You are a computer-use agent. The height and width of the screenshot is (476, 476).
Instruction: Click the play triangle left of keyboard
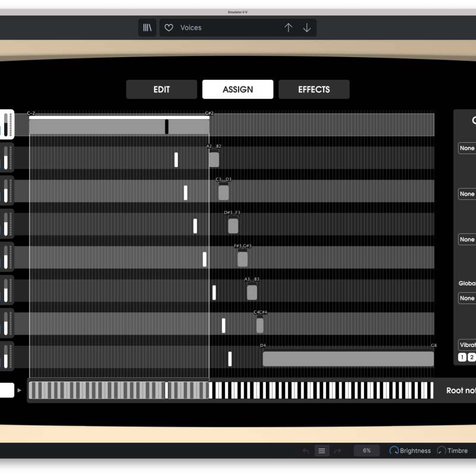click(20, 390)
